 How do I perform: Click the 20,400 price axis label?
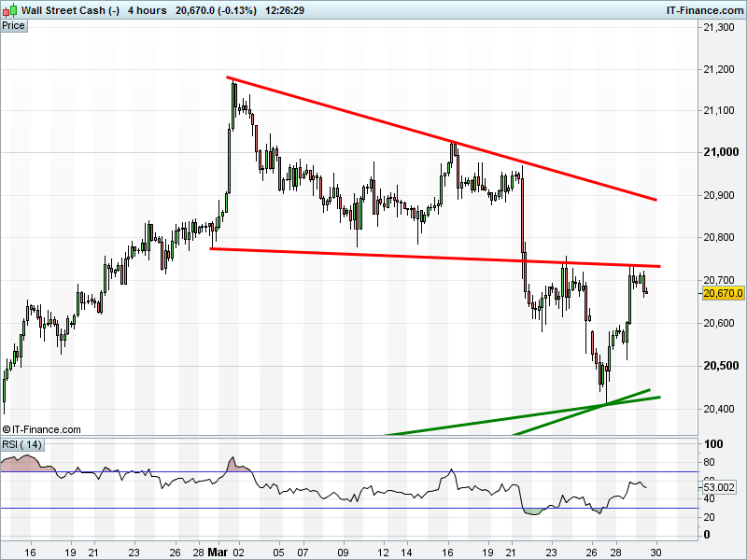tap(719, 409)
